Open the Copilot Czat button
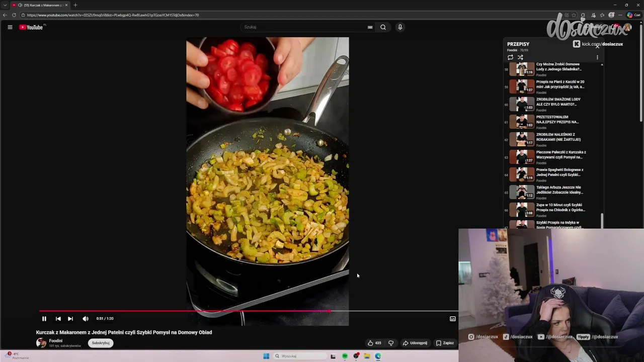The image size is (644, 362). [x=633, y=15]
